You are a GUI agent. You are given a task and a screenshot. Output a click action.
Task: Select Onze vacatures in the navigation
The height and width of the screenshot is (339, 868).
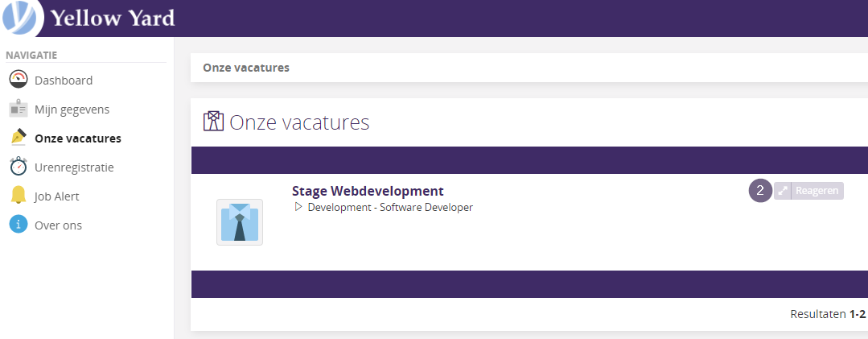point(78,138)
